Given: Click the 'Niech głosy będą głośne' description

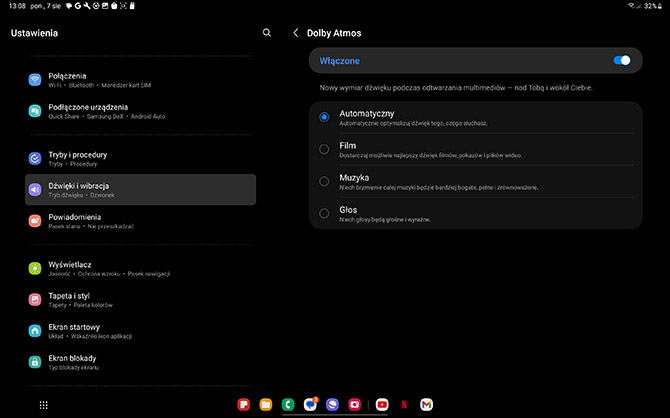Looking at the screenshot, I should coord(385,220).
